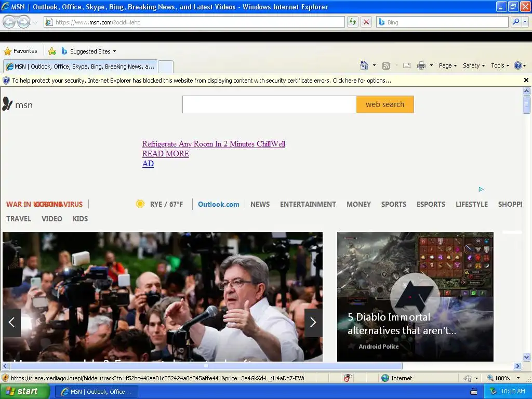Viewport: 532px width, 399px height.
Task: Open the KIDS section
Action: 81,219
